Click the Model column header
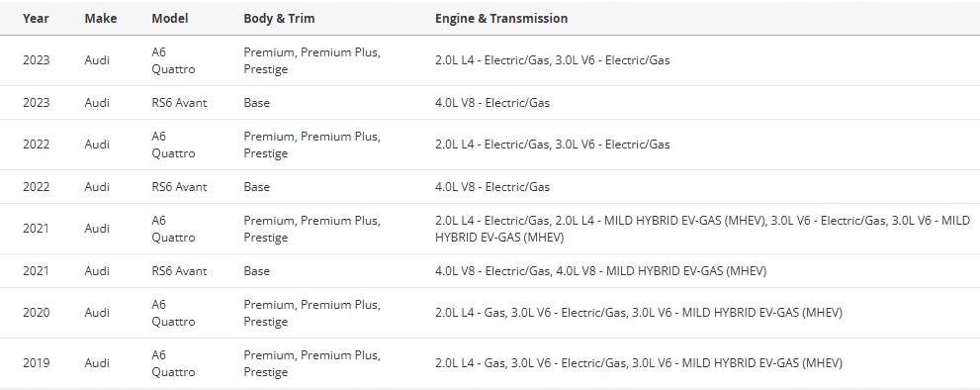The image size is (980, 390). tap(170, 19)
